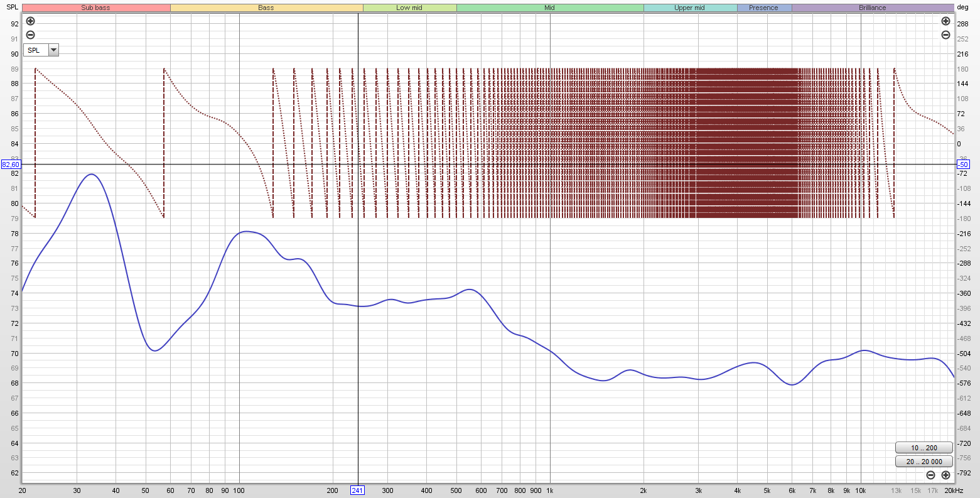Zoom out the SPL axis at top-left
The height and width of the screenshot is (498, 980).
point(30,35)
